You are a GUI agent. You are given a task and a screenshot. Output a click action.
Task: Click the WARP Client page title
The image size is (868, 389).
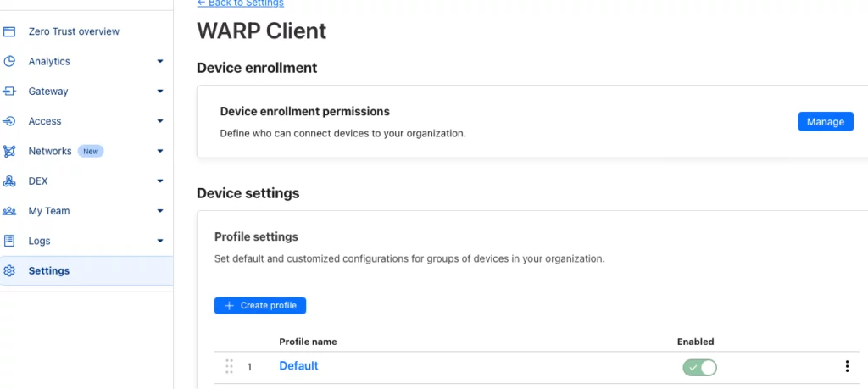[261, 31]
